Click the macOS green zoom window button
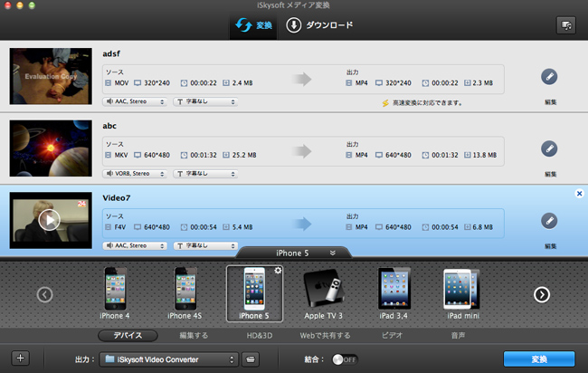This screenshot has width=588, height=373. [32, 5]
